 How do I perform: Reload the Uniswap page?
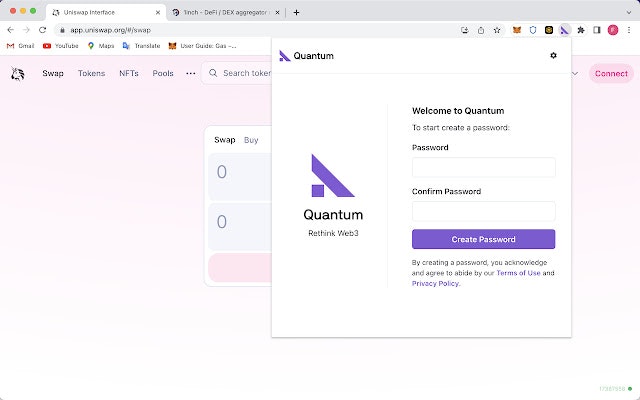click(42, 30)
